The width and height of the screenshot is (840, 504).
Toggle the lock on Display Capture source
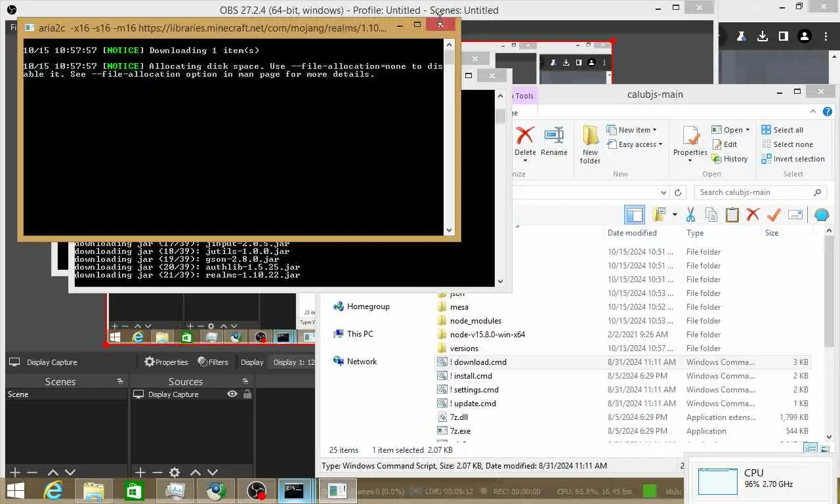247,394
